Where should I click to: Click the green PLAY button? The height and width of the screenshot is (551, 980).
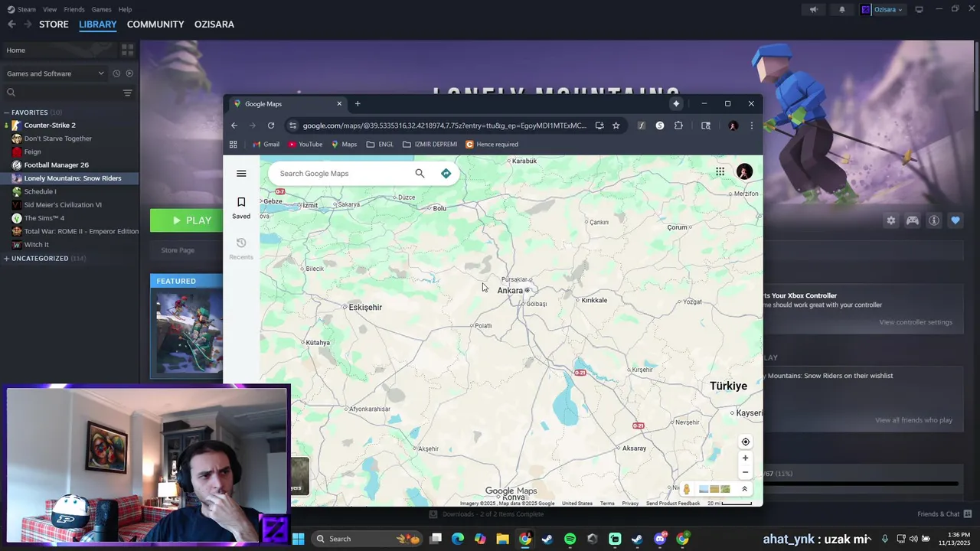pos(187,220)
